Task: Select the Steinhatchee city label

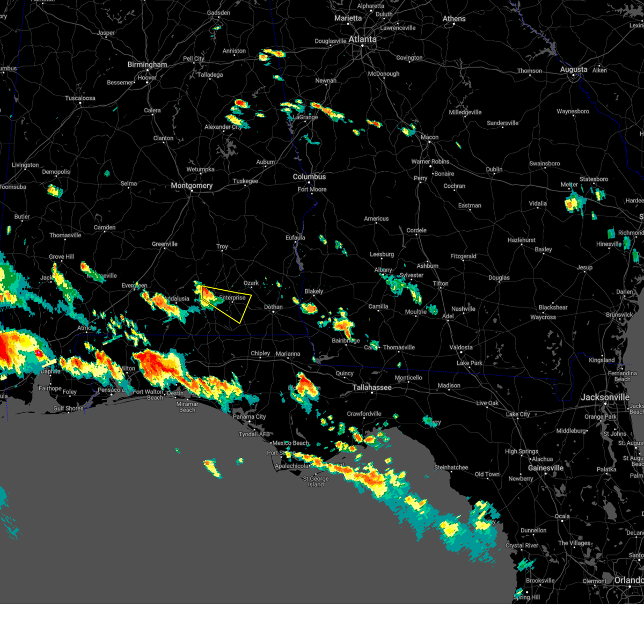Action: (451, 467)
